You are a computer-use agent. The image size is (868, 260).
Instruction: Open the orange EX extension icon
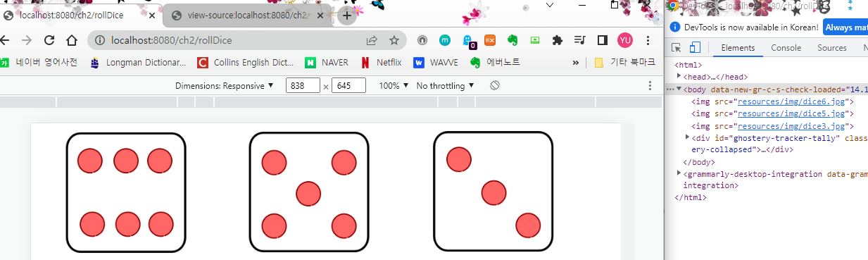click(x=491, y=40)
